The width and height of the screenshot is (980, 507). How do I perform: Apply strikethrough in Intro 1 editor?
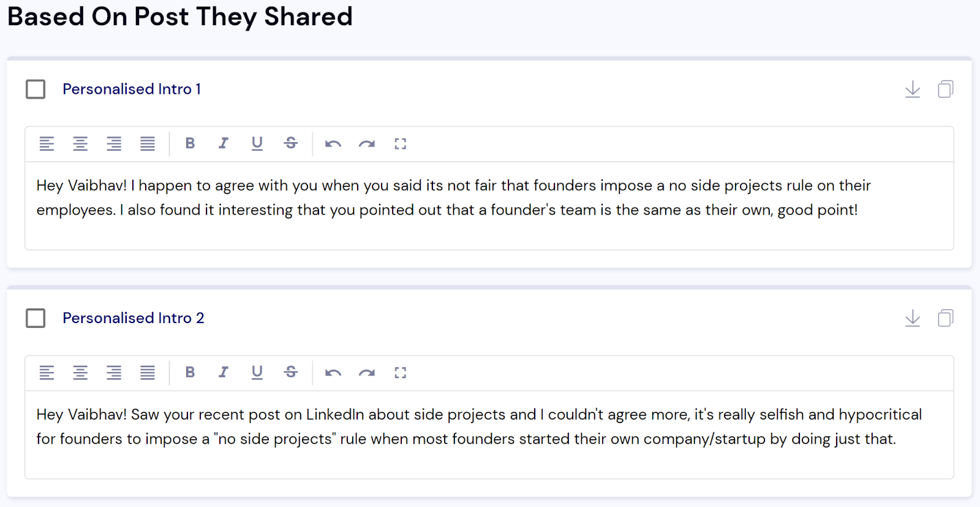pyautogui.click(x=291, y=143)
